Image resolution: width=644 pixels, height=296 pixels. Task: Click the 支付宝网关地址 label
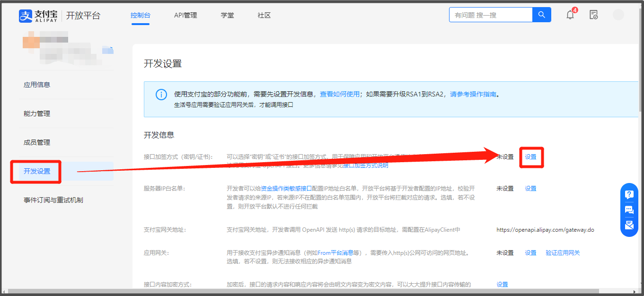click(165, 230)
